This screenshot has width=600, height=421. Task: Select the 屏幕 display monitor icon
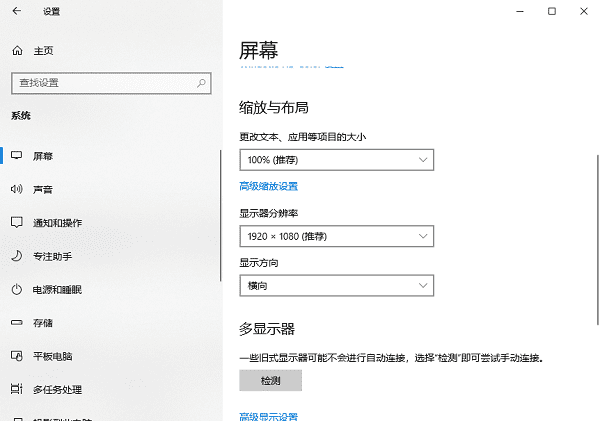click(x=16, y=156)
